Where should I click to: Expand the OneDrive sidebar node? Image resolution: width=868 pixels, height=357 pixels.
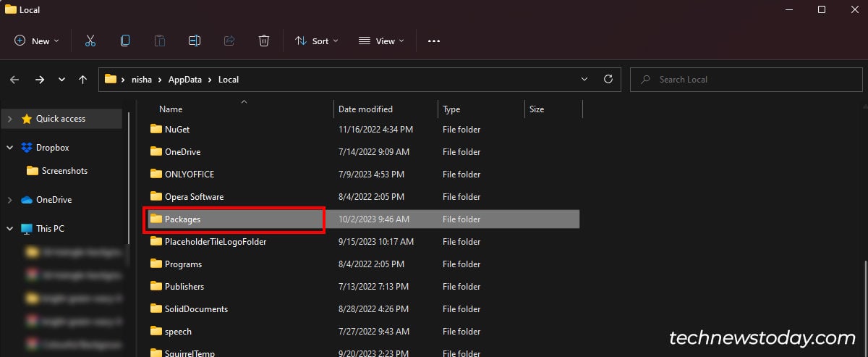[9, 200]
